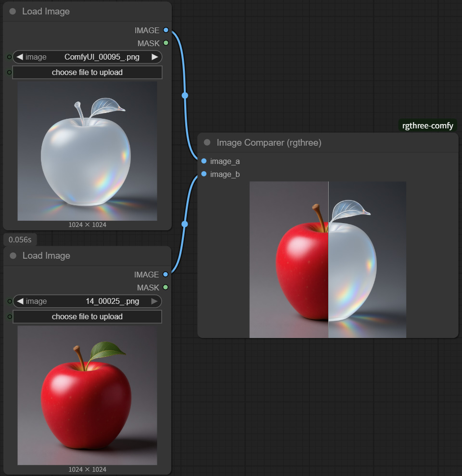Click the image_b input port

tap(204, 174)
